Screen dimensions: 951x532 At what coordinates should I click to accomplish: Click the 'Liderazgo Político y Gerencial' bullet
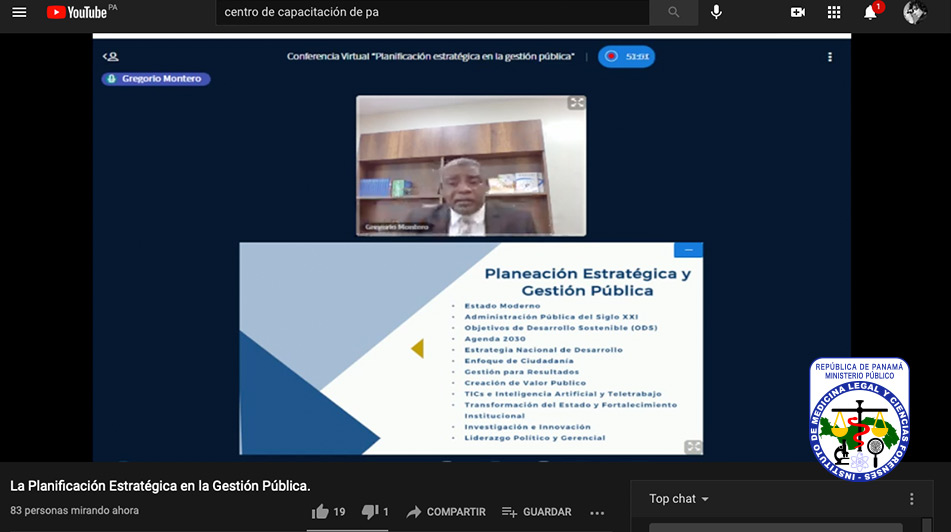pos(535,437)
